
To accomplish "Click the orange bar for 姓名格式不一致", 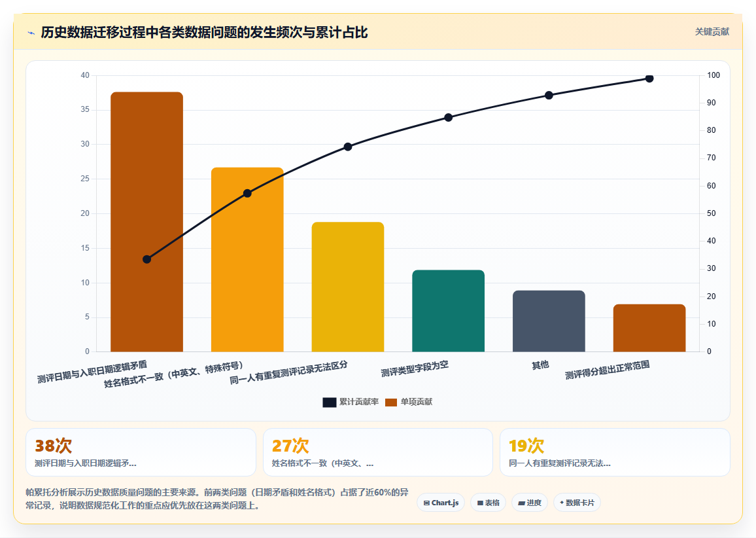I will click(247, 260).
